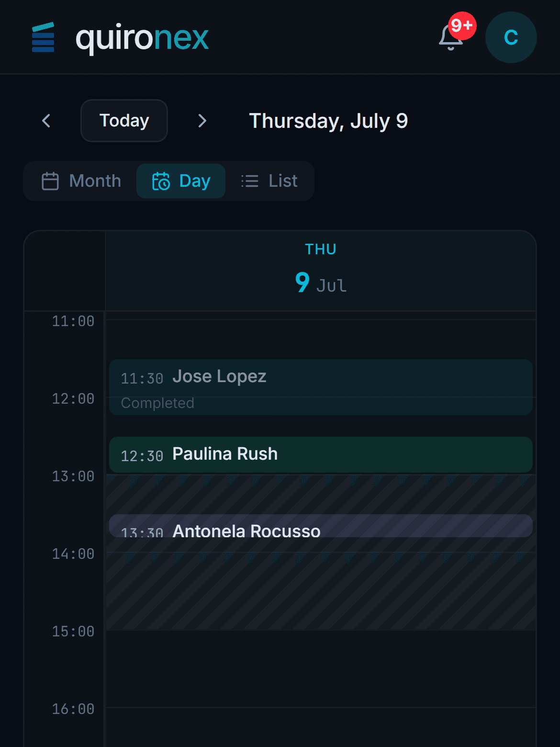The height and width of the screenshot is (747, 560).
Task: Select the Day view tab
Action: (181, 181)
